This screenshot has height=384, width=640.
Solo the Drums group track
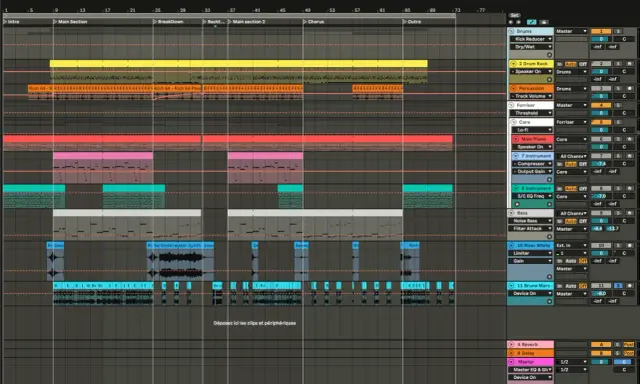[x=618, y=31]
